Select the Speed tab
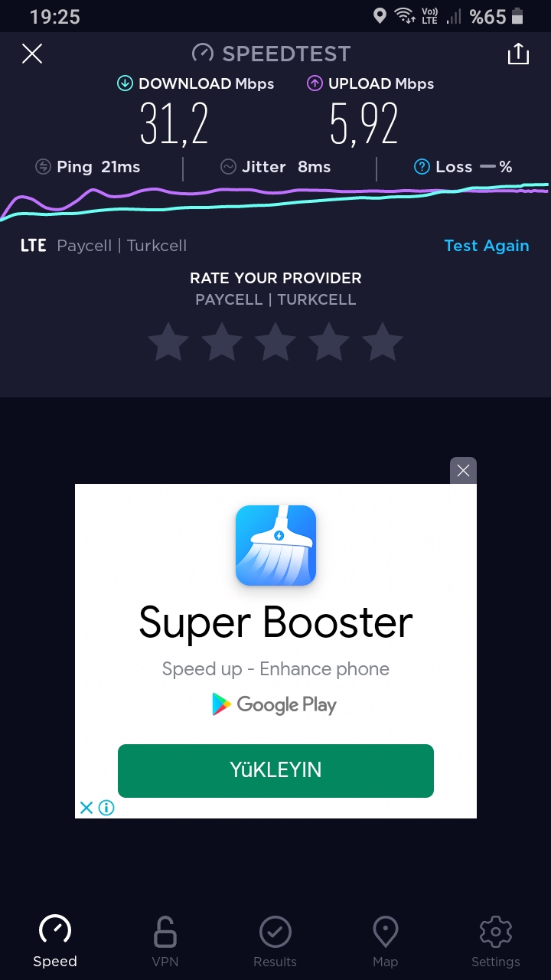Screen dimensions: 551x980 55,942
